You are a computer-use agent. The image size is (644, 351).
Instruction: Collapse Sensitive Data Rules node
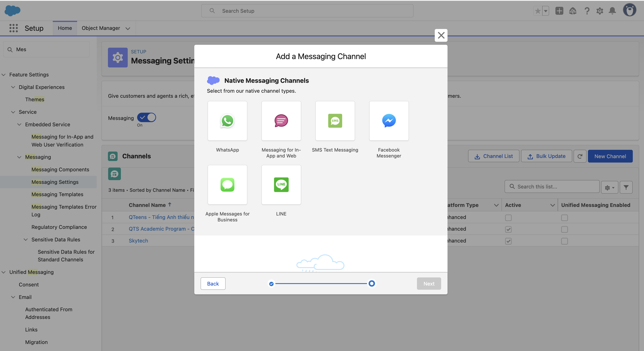click(25, 239)
